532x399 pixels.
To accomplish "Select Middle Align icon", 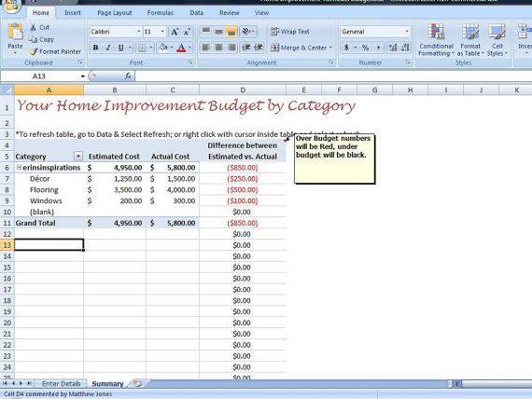I will [x=218, y=32].
